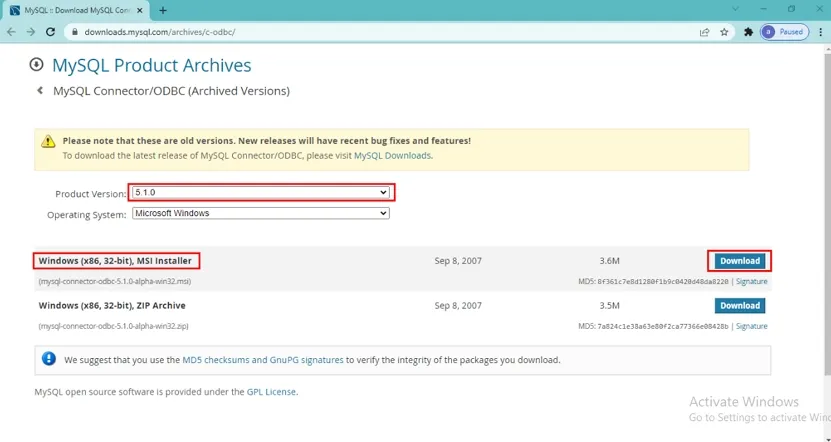
Task: Reload the page with the refresh icon
Action: [x=50, y=32]
